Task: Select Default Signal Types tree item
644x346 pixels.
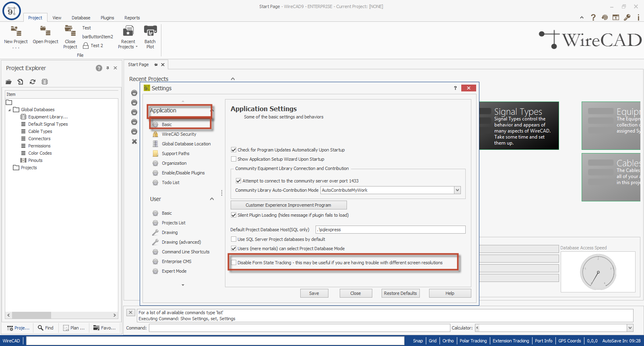Action: tap(48, 124)
